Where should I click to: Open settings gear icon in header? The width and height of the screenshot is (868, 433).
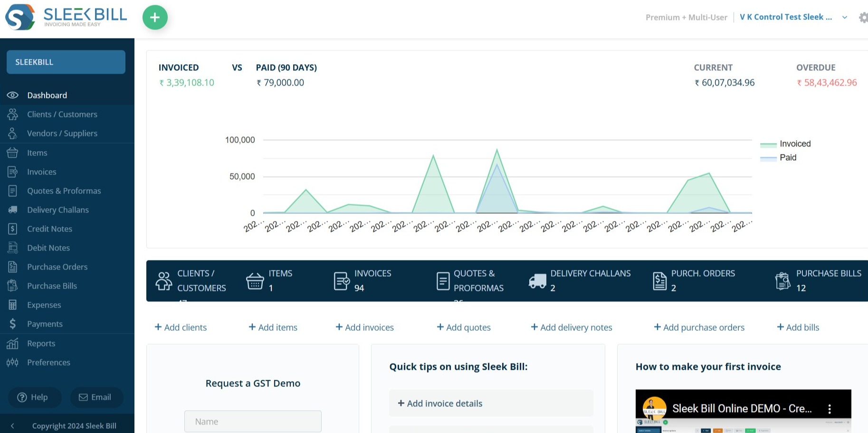[863, 18]
